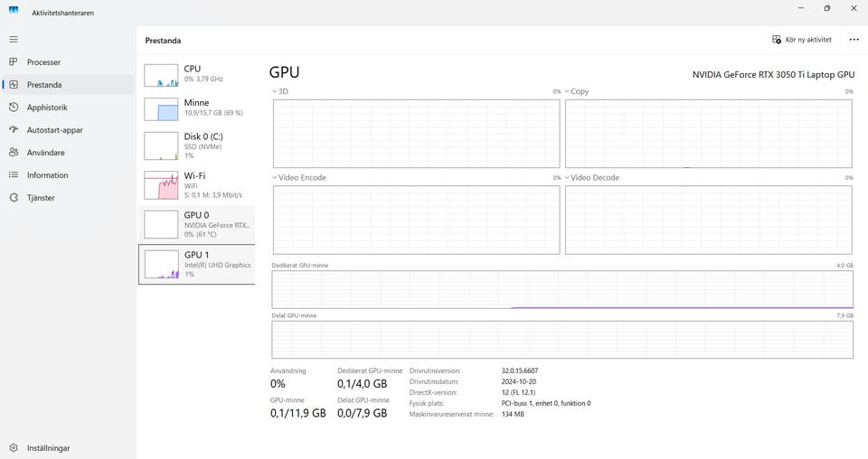Open the Video Decode graph selector
The image size is (868, 459).
[x=568, y=178]
